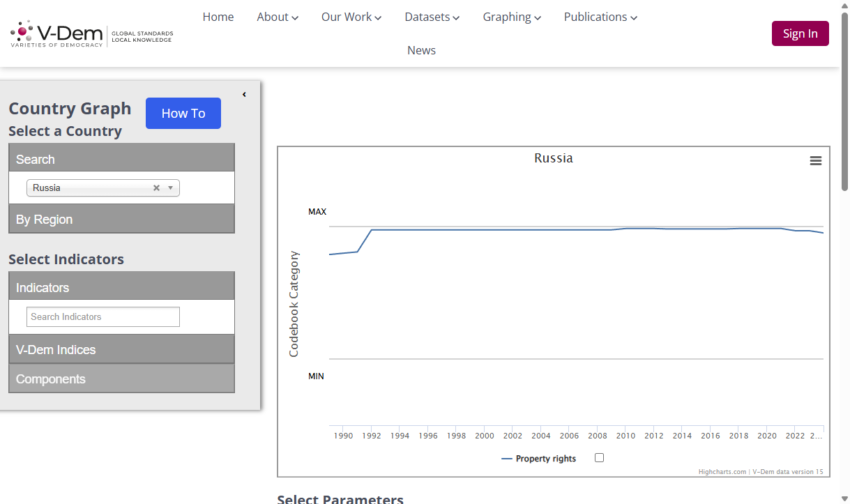Expand the Datasets menu
850x504 pixels.
432,17
